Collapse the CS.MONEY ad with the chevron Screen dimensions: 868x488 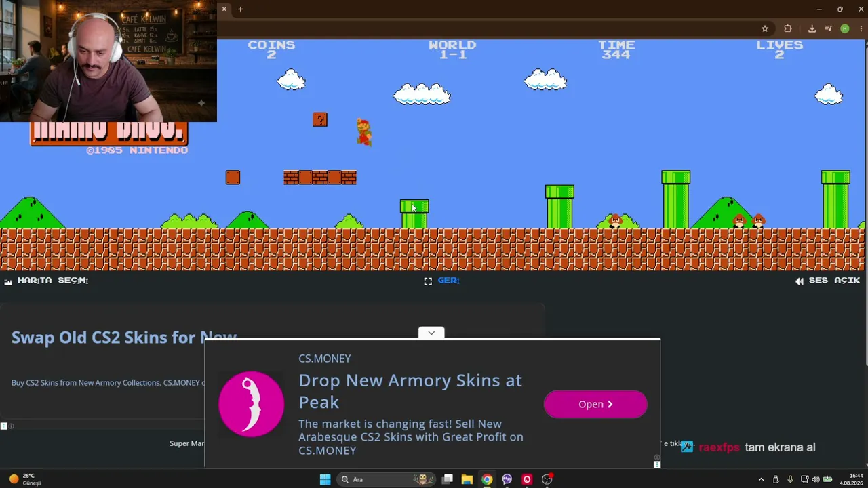(431, 333)
